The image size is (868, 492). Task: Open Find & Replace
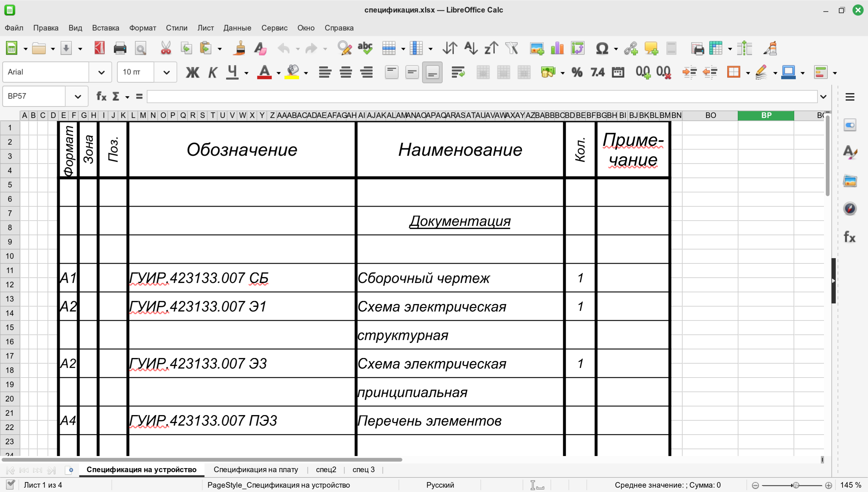click(344, 48)
